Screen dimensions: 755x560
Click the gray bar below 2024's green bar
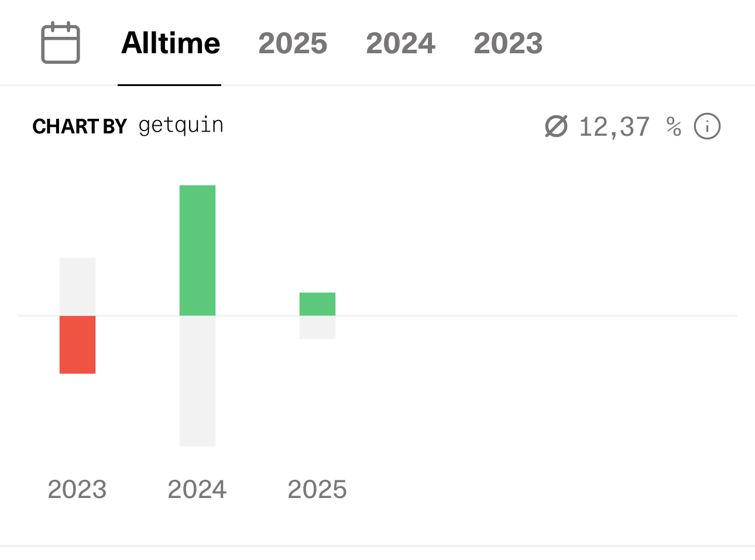point(197,381)
